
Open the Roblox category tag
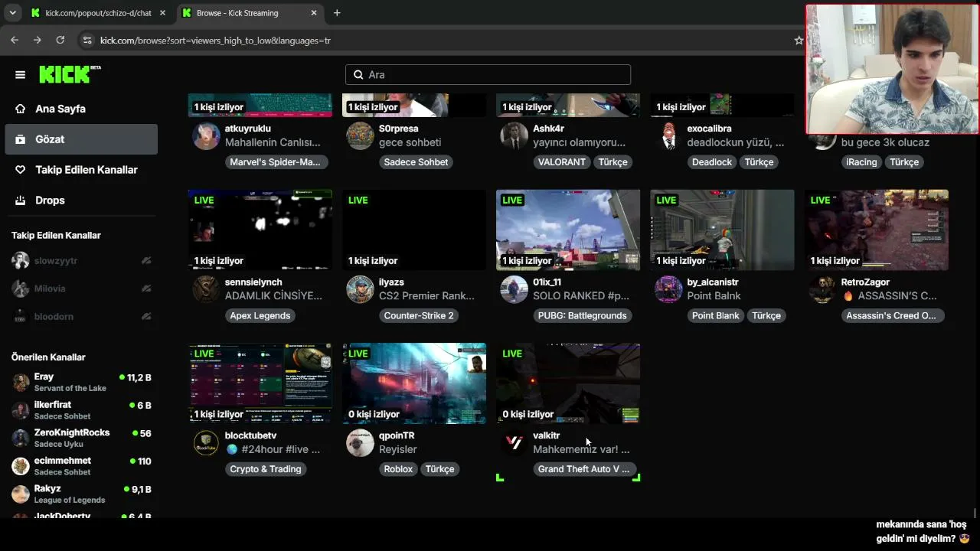point(398,469)
